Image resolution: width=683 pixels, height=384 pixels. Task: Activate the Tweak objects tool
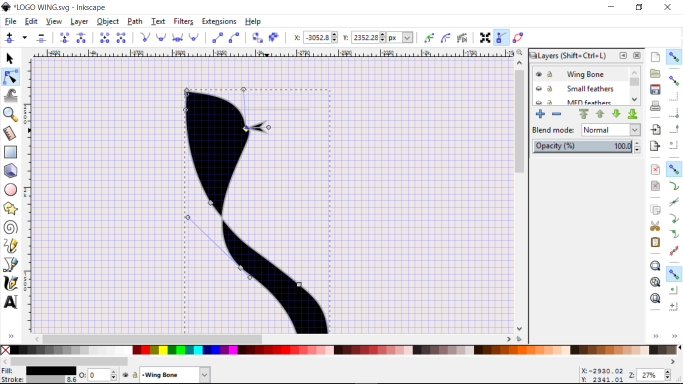[x=10, y=96]
